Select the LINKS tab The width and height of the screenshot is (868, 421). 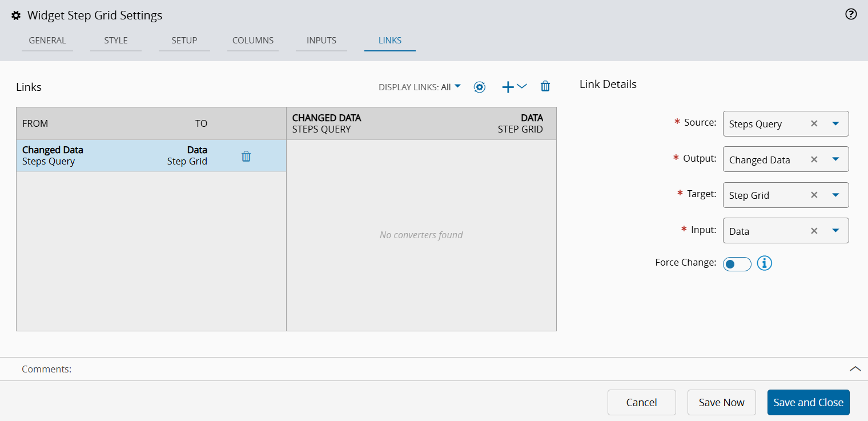coord(390,41)
